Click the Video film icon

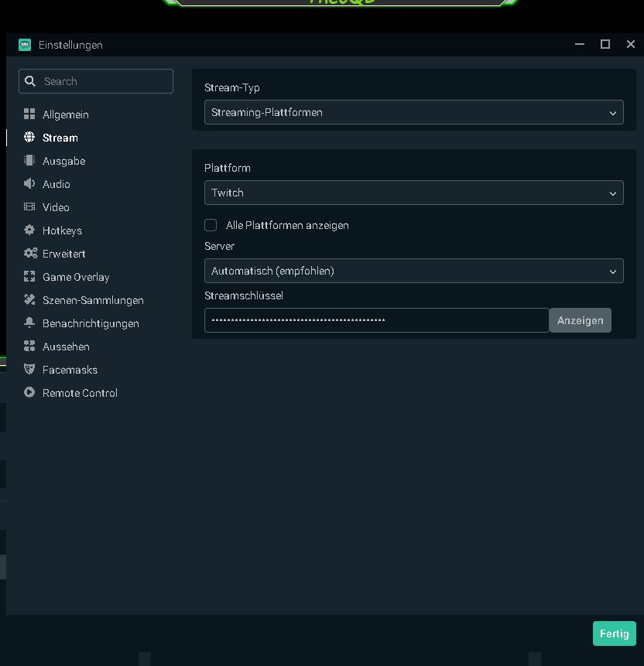click(x=29, y=207)
